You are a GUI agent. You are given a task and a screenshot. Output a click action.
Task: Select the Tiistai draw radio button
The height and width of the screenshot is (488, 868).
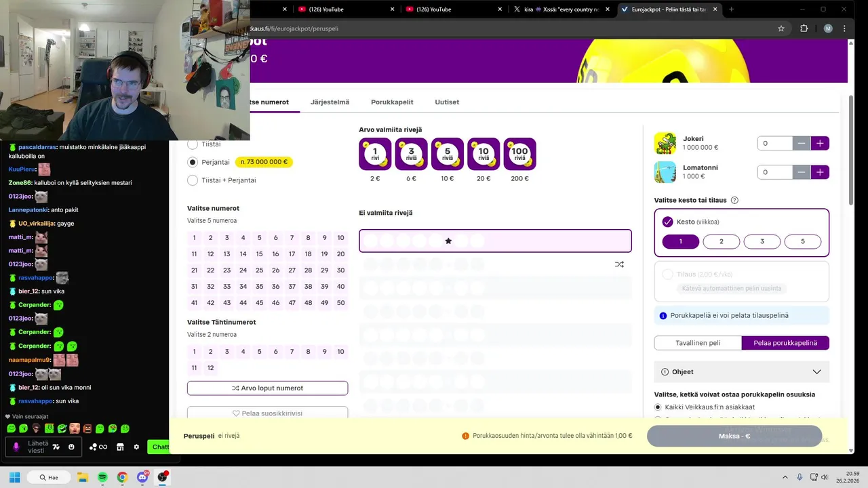click(x=193, y=144)
